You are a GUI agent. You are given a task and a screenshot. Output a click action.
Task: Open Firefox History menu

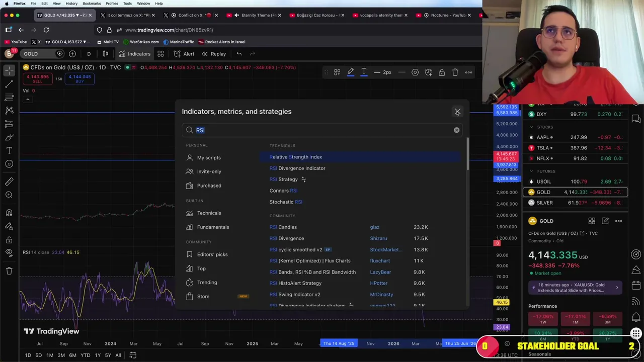(71, 4)
